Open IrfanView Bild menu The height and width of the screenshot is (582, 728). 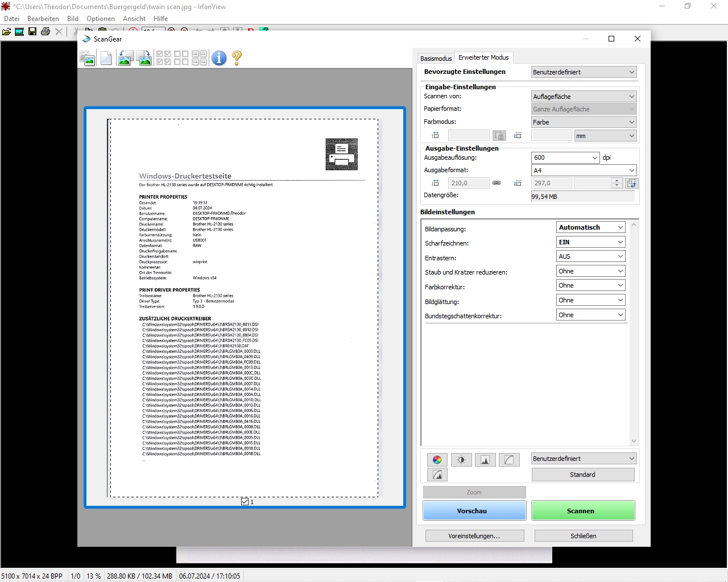[73, 19]
